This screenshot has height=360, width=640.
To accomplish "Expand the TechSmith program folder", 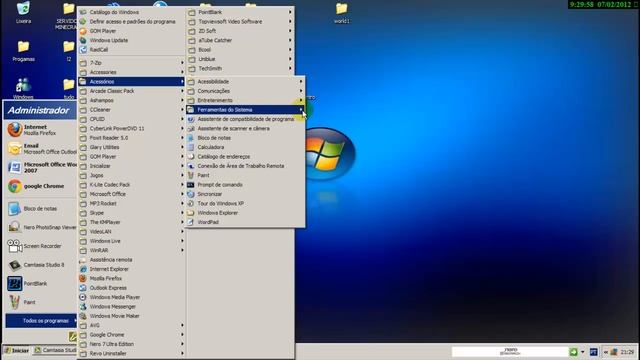I will coord(240,69).
